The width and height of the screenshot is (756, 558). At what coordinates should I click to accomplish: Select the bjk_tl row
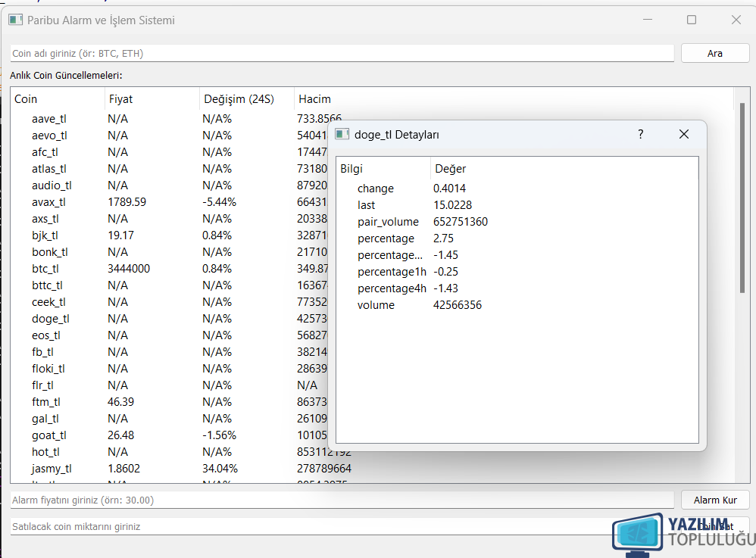[169, 235]
